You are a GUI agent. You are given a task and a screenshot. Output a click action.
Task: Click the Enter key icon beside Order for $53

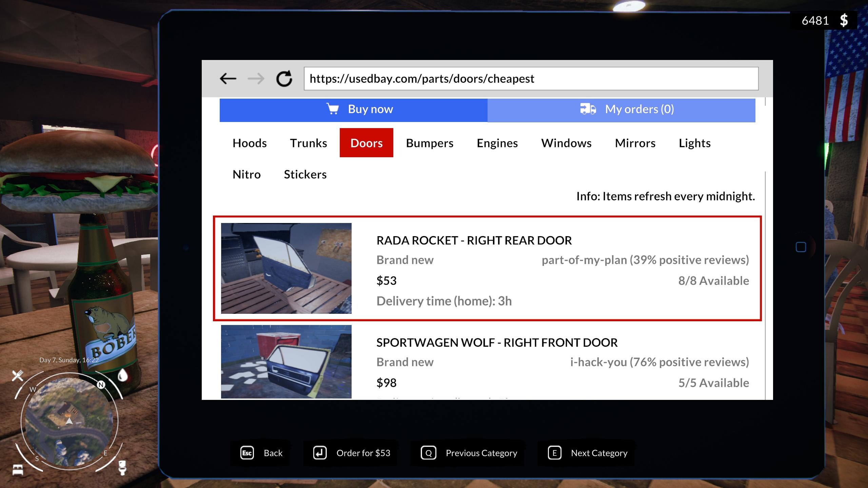tap(320, 453)
